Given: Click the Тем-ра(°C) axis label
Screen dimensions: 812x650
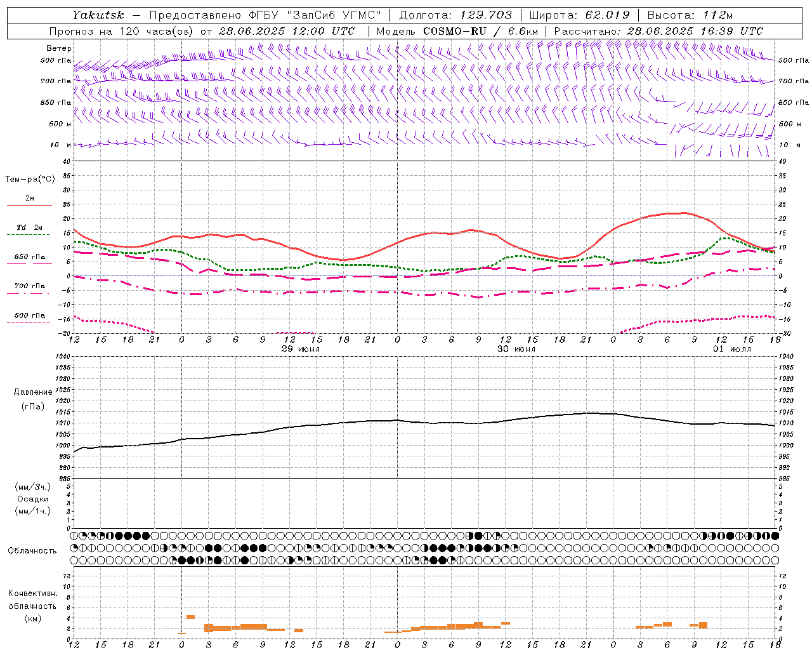Looking at the screenshot, I should tap(30, 180).
